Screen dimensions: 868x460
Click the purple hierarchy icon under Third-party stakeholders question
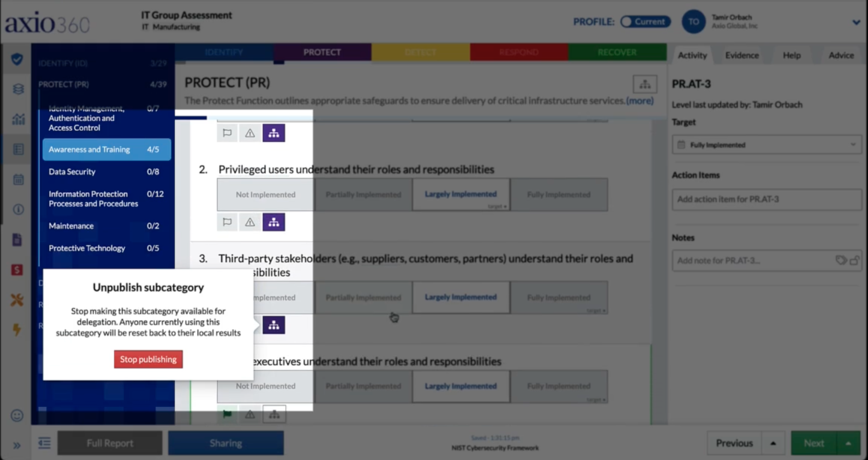click(274, 325)
